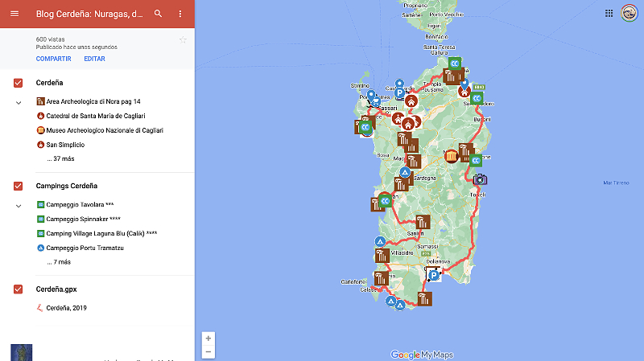Click the red church marker near Tempio Pausania

[411, 101]
